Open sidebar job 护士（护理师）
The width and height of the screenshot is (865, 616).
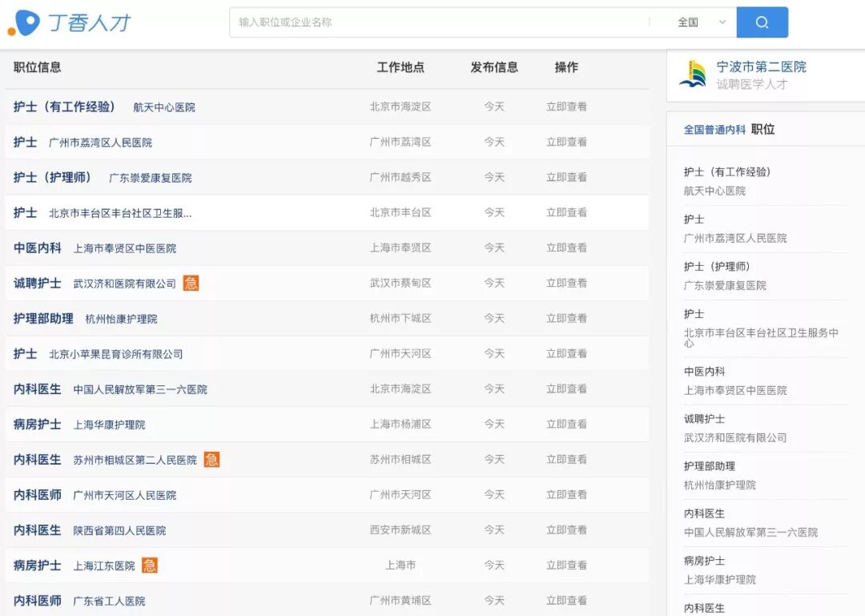[717, 267]
